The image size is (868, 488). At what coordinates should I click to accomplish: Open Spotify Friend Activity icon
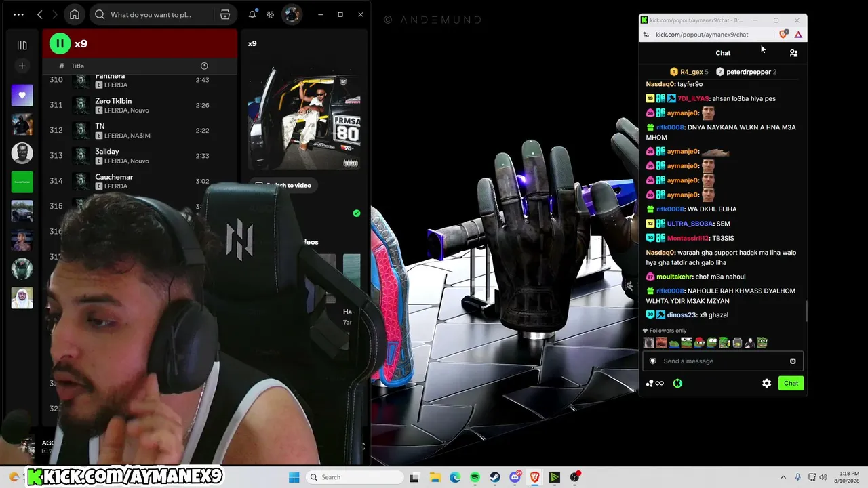(270, 14)
